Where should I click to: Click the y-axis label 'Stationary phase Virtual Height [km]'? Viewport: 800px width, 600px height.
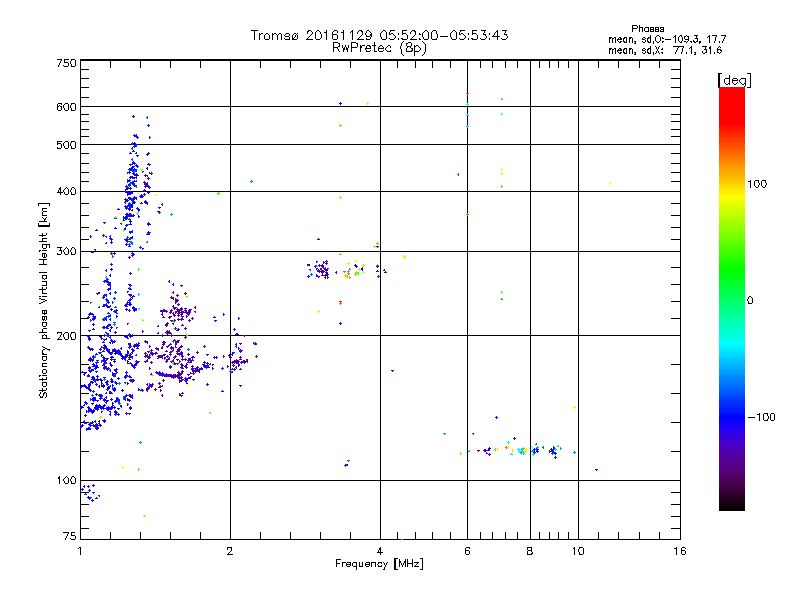(x=43, y=300)
